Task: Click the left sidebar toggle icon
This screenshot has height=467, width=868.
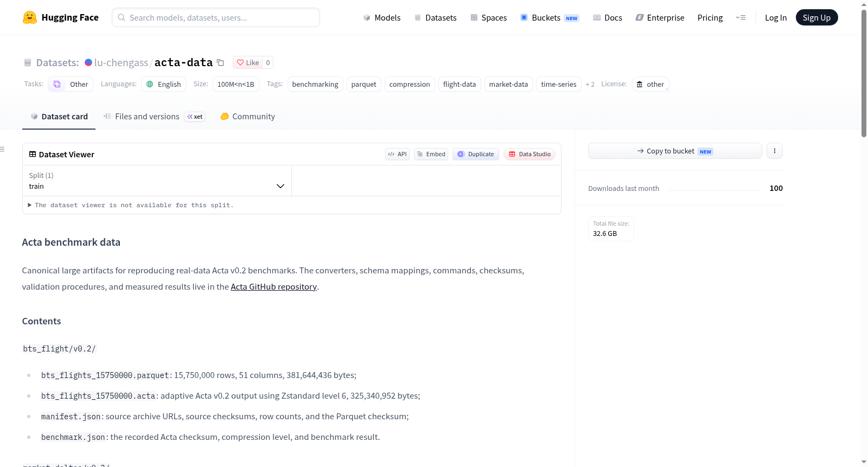Action: (x=2, y=149)
